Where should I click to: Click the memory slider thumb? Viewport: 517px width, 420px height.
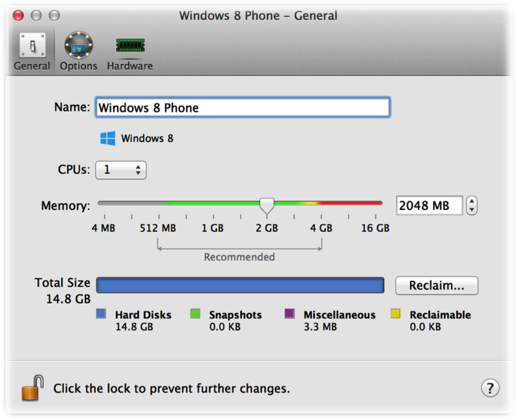[x=267, y=206]
